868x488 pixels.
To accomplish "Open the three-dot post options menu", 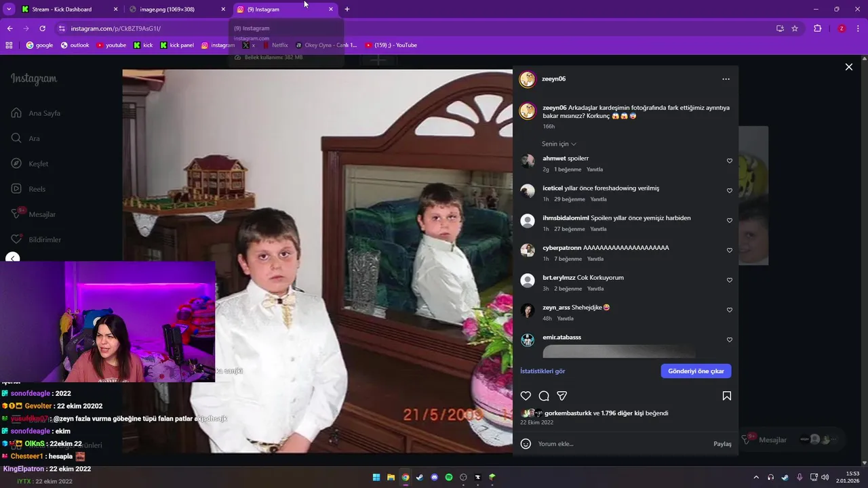I will (x=726, y=79).
